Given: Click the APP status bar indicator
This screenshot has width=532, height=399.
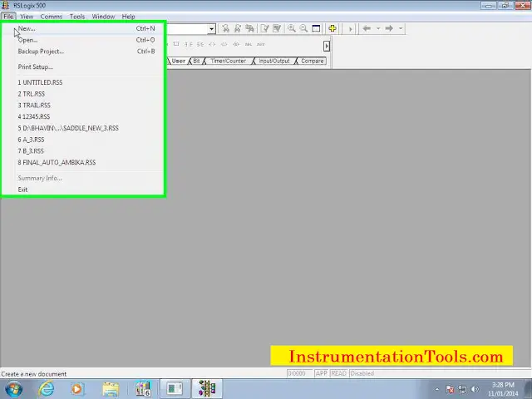Looking at the screenshot, I should (321, 373).
